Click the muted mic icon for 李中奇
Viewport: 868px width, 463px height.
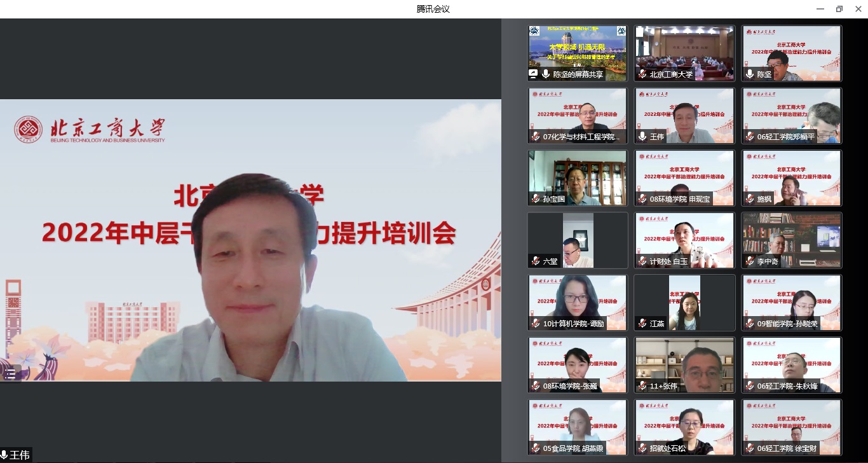(749, 261)
